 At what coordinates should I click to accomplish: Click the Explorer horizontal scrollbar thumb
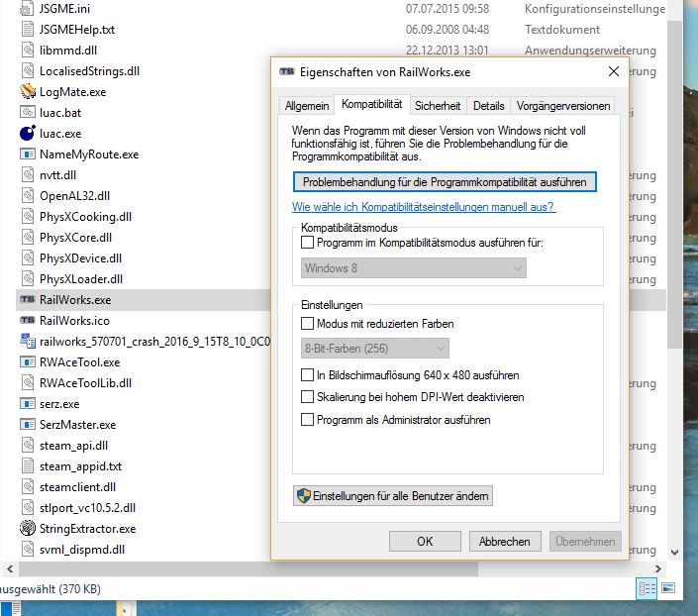pos(248,568)
